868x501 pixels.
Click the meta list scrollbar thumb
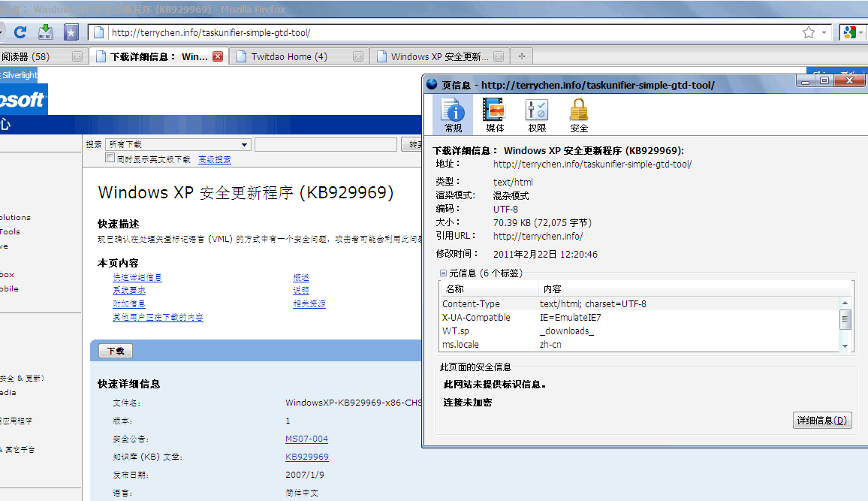pos(845,319)
